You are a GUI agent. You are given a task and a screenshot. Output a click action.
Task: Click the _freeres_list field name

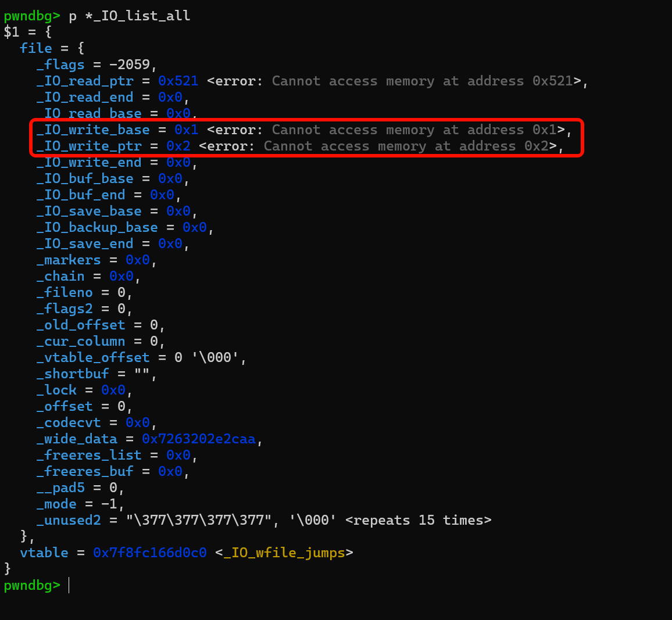(x=89, y=456)
